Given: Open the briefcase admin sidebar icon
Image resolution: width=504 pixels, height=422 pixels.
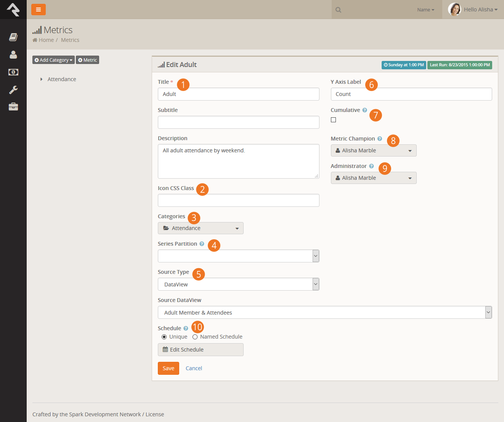Looking at the screenshot, I should [x=13, y=107].
